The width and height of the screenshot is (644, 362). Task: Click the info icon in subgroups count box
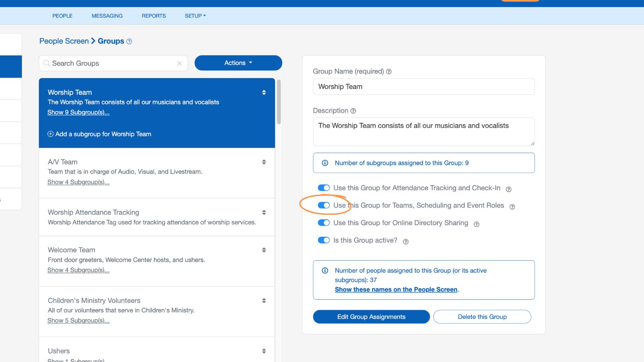pos(324,163)
